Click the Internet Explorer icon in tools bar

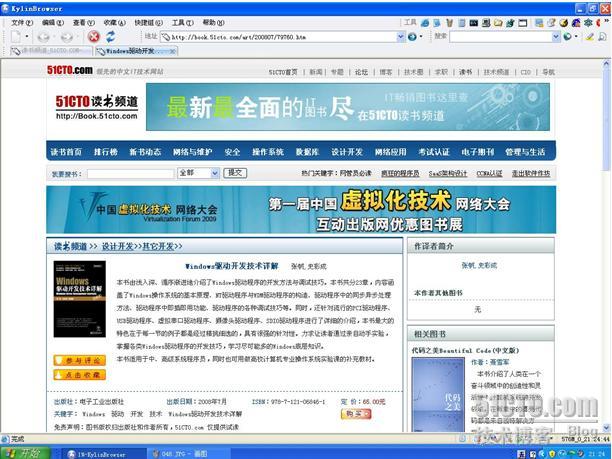(425, 23)
